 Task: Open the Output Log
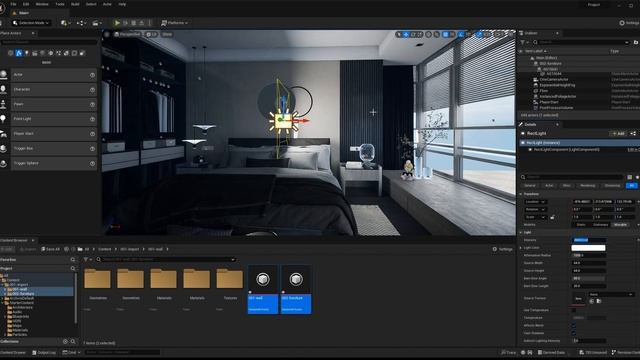44,353
